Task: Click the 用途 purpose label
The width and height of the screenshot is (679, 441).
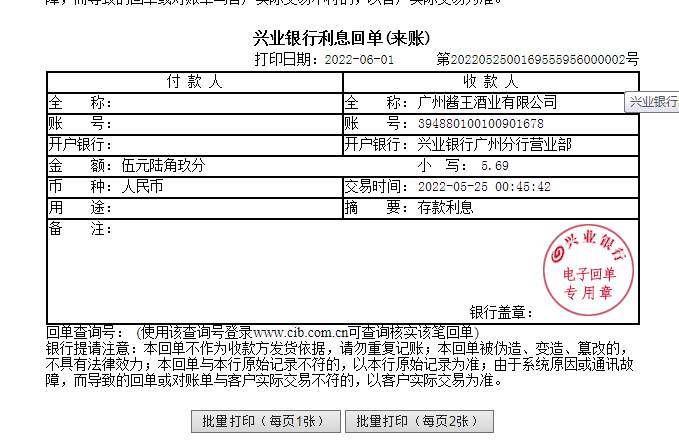Action: (x=80, y=208)
